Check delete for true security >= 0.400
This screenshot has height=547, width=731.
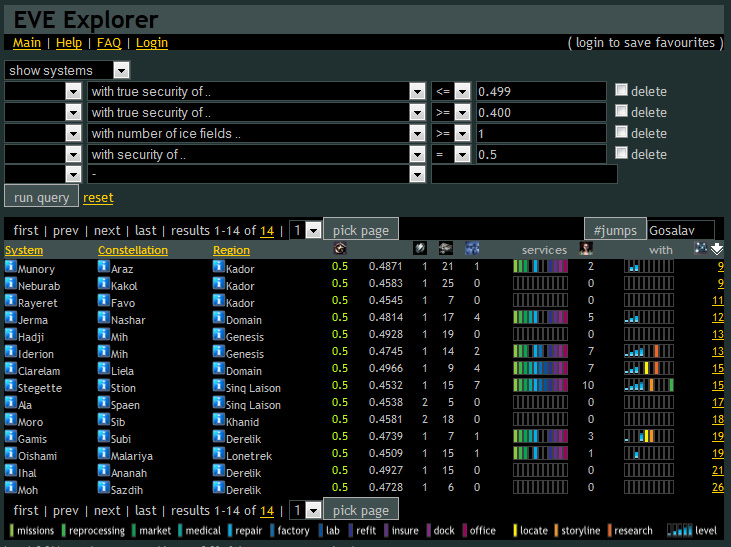(x=621, y=111)
